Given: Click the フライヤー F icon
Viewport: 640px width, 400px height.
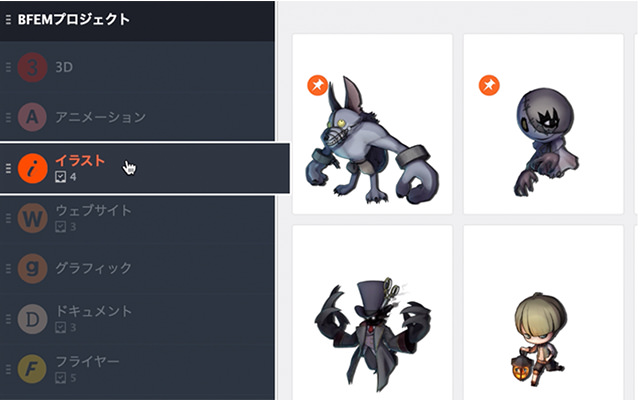Looking at the screenshot, I should pos(32,369).
